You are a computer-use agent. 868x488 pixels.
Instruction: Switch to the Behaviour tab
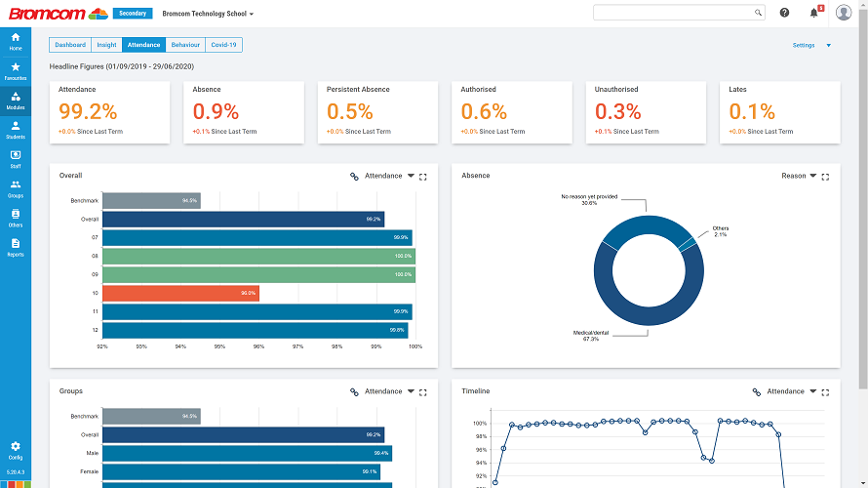(185, 45)
